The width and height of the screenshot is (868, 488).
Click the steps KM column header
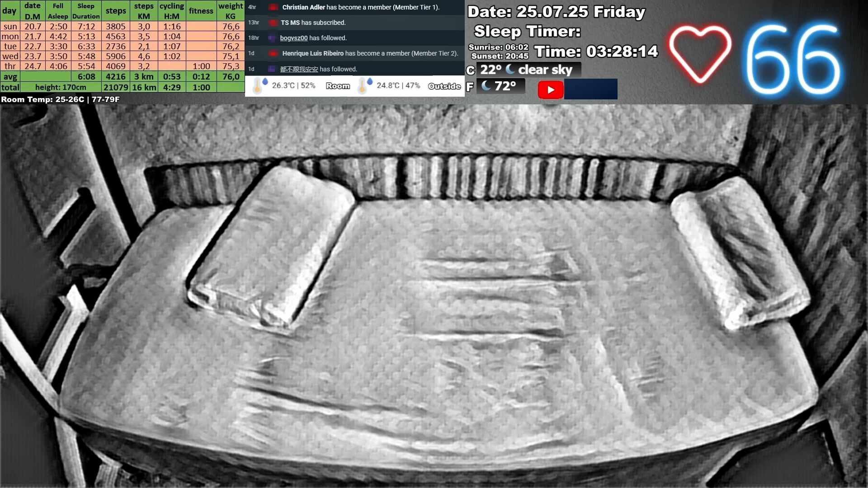point(144,11)
